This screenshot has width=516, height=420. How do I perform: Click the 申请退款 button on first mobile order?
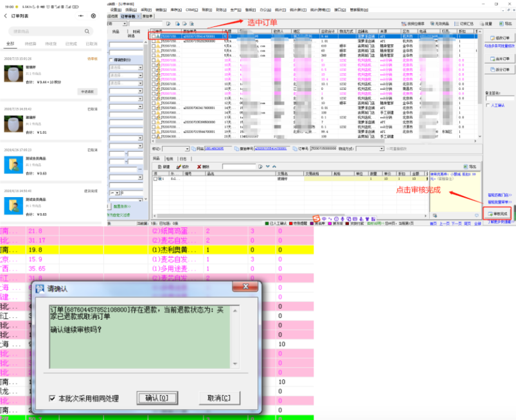click(x=87, y=92)
